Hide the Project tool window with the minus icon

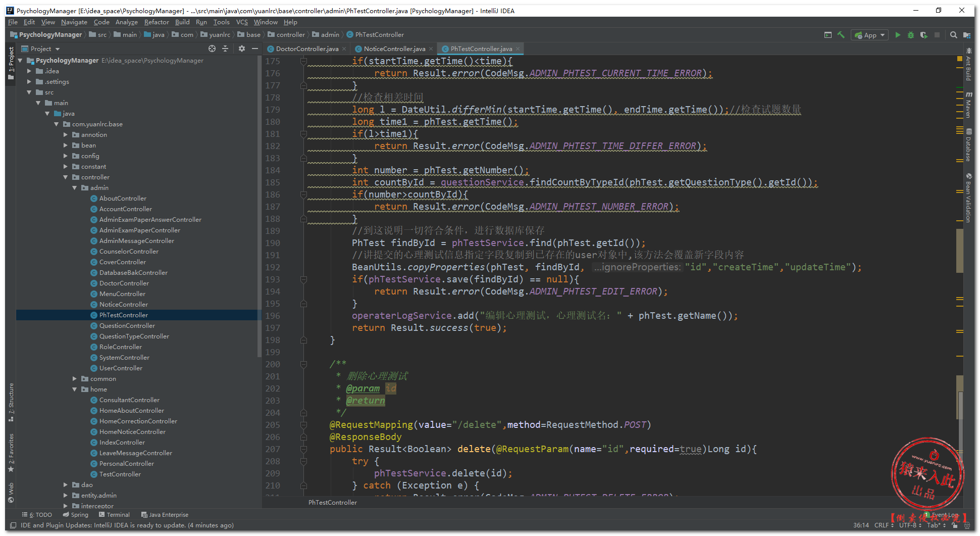(x=255, y=48)
